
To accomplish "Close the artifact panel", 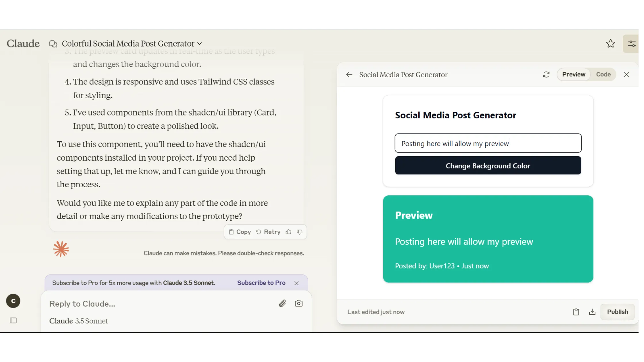I will [x=626, y=75].
